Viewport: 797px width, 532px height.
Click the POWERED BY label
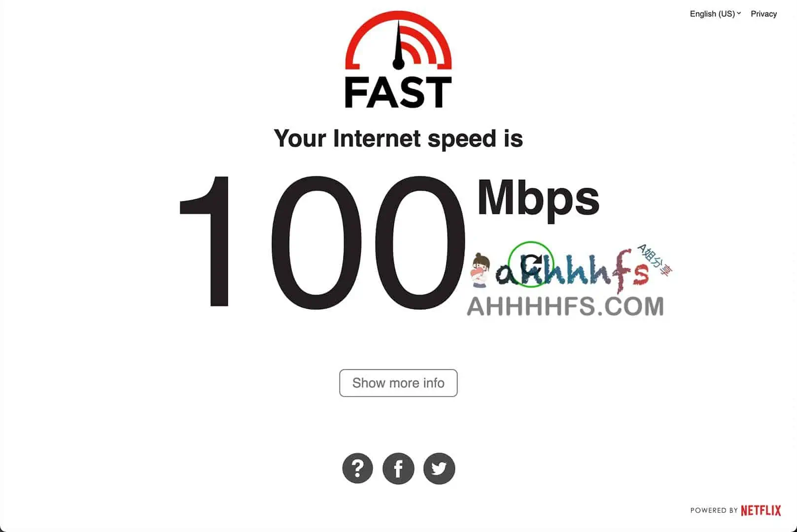click(714, 510)
